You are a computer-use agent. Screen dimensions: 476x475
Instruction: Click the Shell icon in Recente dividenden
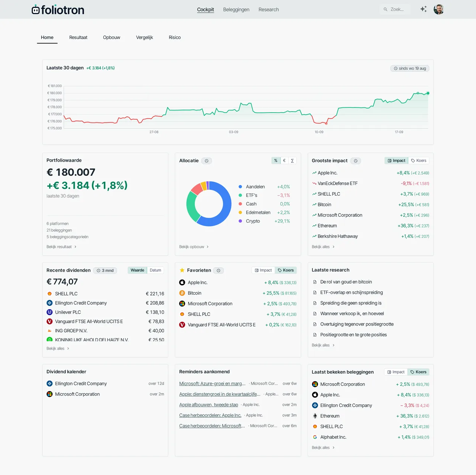coord(49,294)
